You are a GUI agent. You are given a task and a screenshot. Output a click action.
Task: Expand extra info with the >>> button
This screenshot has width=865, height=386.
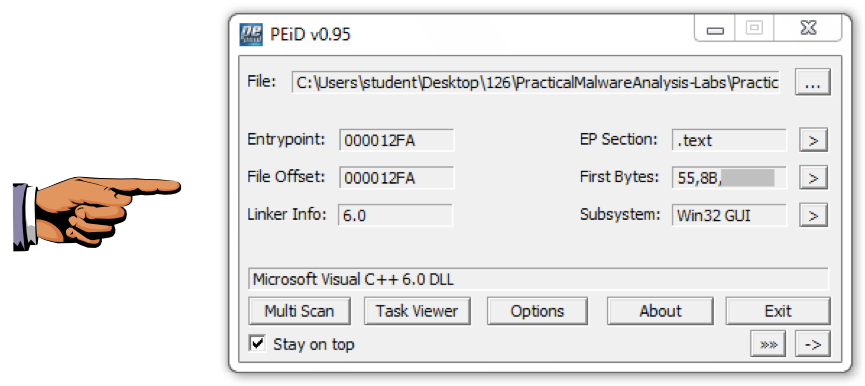point(768,345)
